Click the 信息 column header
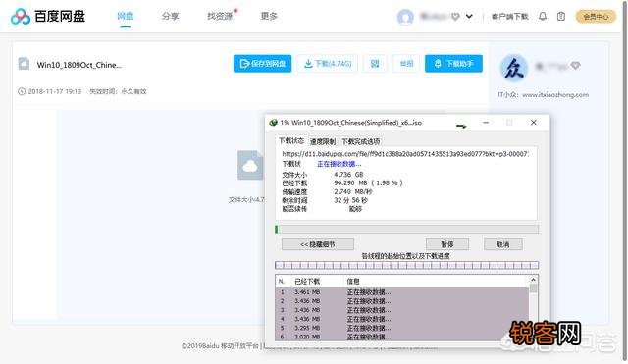The image size is (628, 364). tap(353, 282)
